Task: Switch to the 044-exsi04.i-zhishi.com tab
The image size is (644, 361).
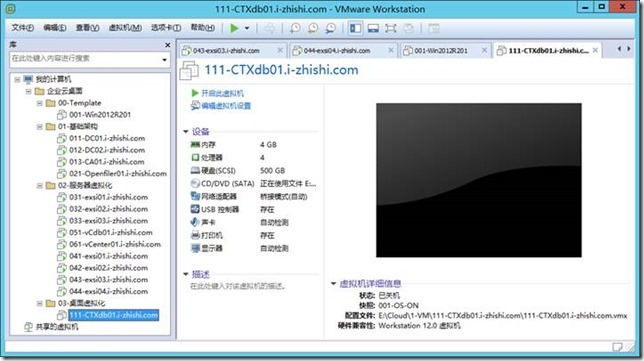Action: [337, 51]
